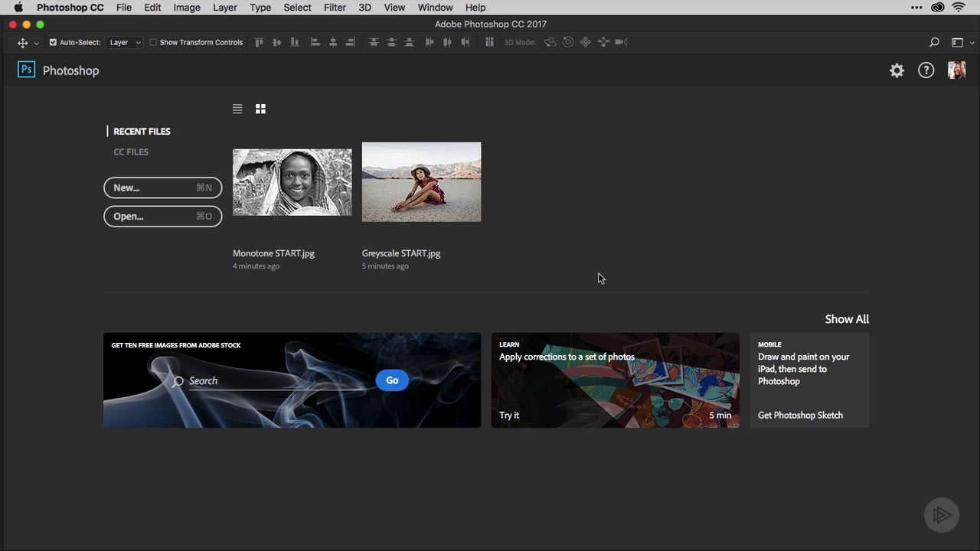This screenshot has height=551, width=980.
Task: Open the settings gear icon
Action: [x=897, y=70]
